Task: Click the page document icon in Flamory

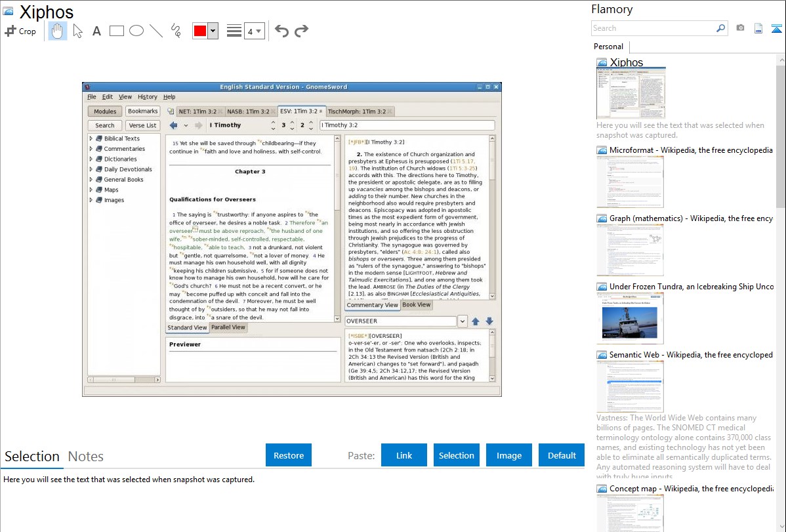Action: pyautogui.click(x=758, y=28)
